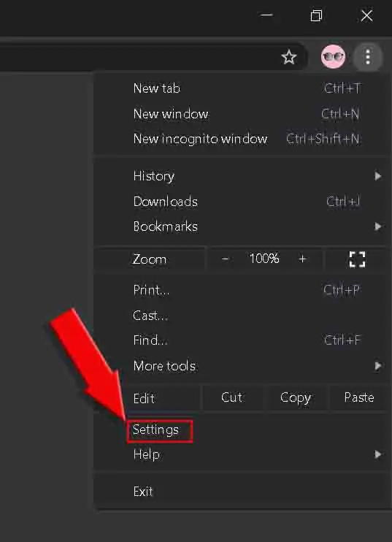Click the Copy button in Edit row
This screenshot has width=392, height=542.
(x=296, y=397)
